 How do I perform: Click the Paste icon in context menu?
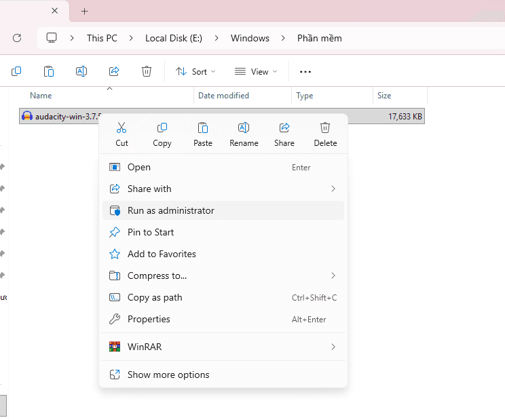point(203,128)
